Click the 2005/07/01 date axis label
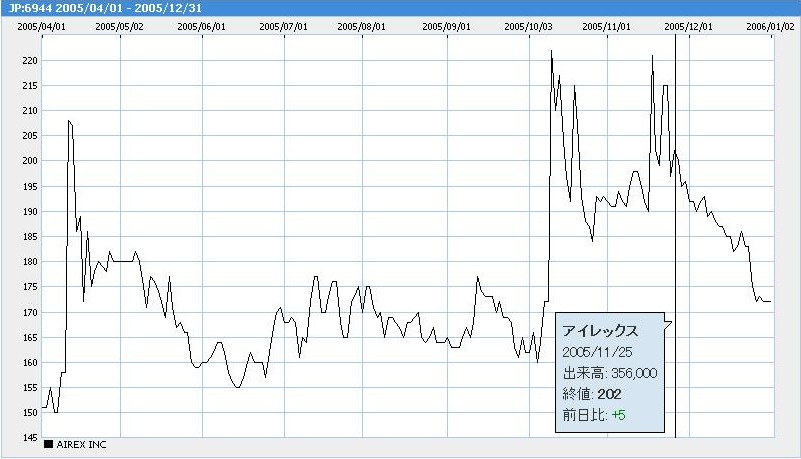This screenshot has height=459, width=801. [284, 27]
